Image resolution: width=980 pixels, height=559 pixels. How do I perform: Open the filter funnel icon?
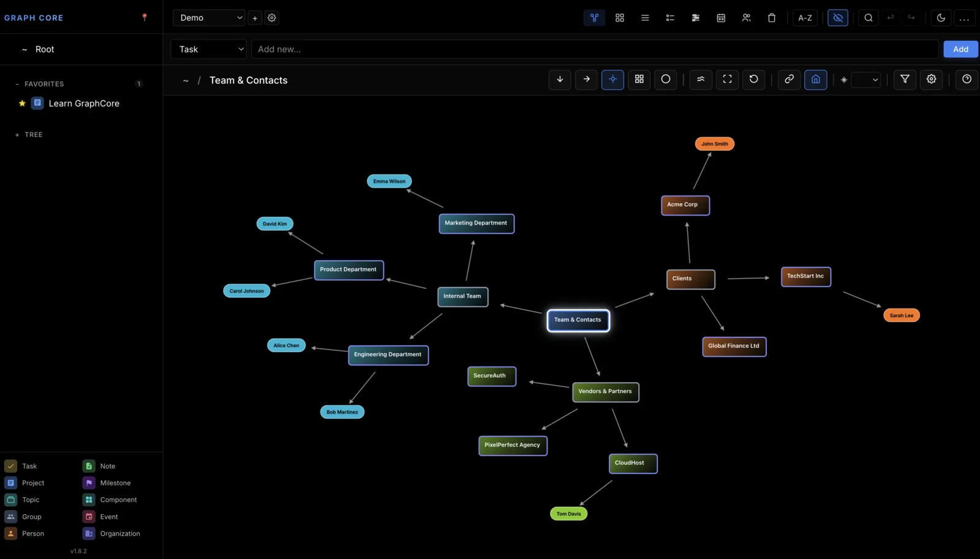pos(905,79)
